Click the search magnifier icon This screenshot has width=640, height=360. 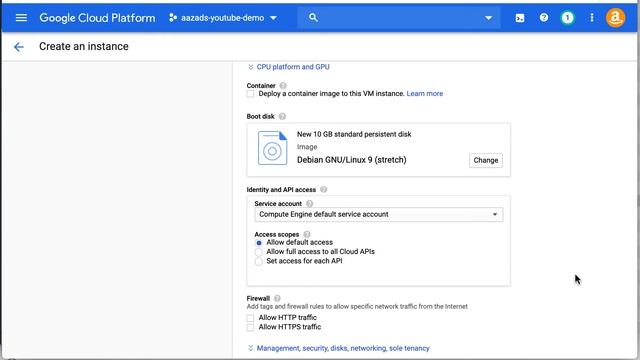click(x=313, y=18)
